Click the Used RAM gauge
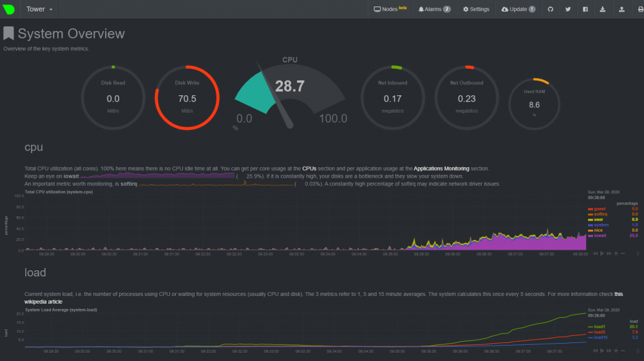The width and height of the screenshot is (644, 361). click(x=535, y=104)
